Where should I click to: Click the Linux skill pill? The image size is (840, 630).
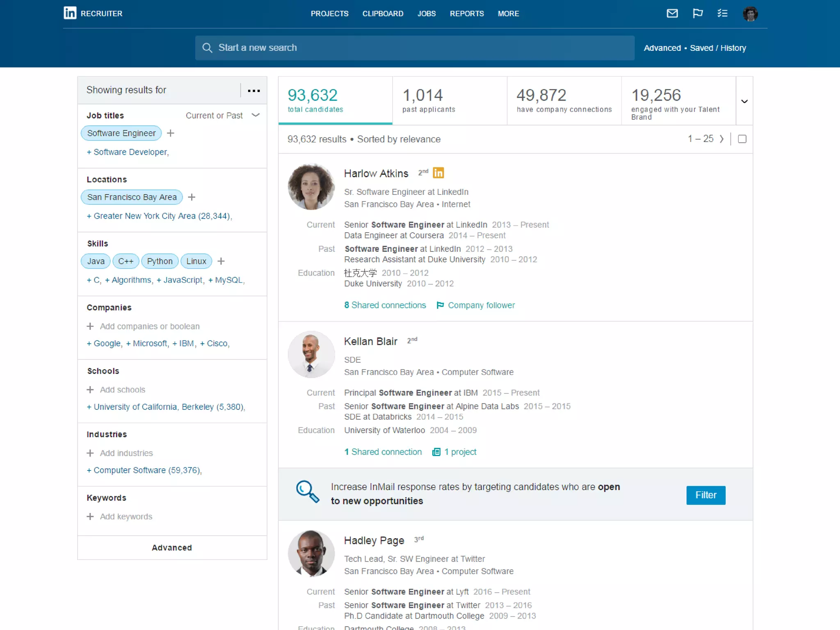click(196, 261)
